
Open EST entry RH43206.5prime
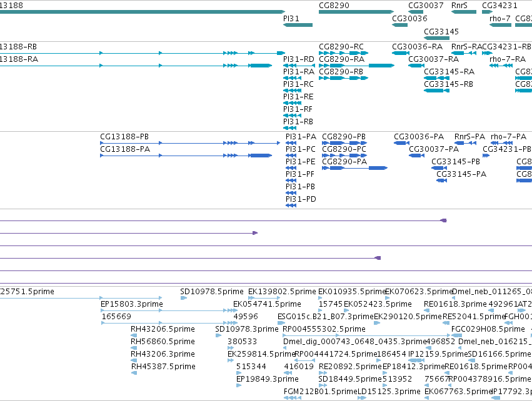coord(163,329)
